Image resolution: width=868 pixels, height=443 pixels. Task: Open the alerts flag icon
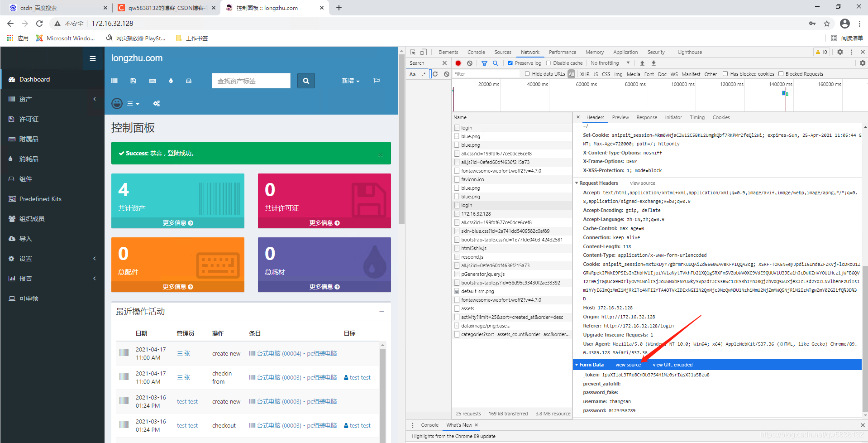click(377, 81)
